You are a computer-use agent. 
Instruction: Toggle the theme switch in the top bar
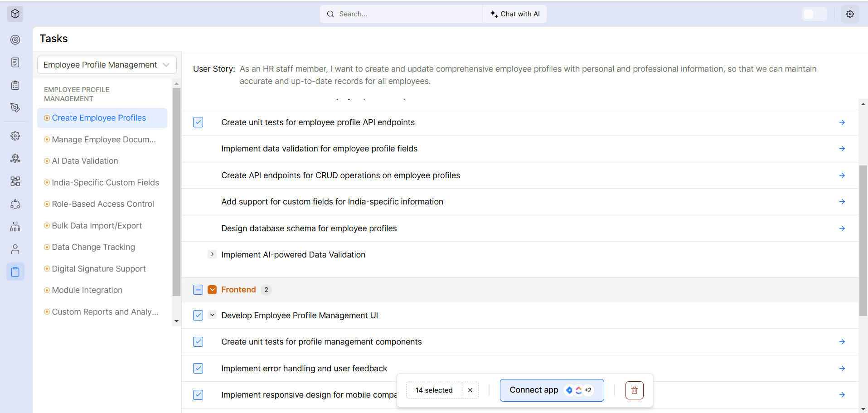(815, 14)
